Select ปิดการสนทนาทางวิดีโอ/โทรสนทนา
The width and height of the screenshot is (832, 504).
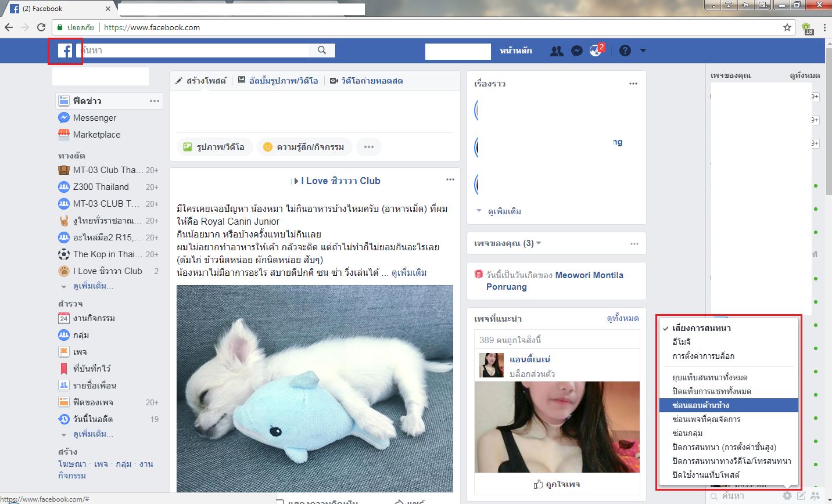coord(727,461)
